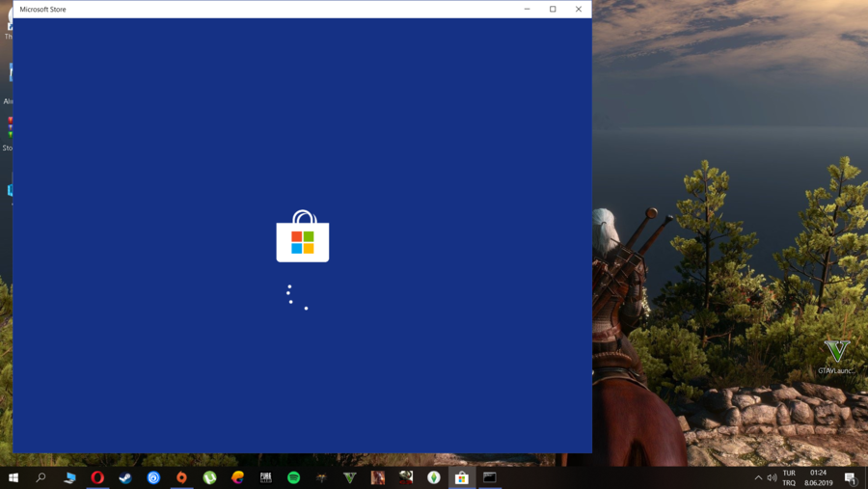Click the blue computer icon in taskbar

coord(69,477)
